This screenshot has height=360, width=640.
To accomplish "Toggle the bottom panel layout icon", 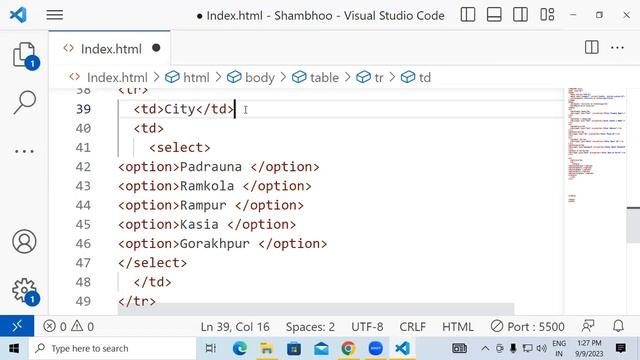I will 494,15.
